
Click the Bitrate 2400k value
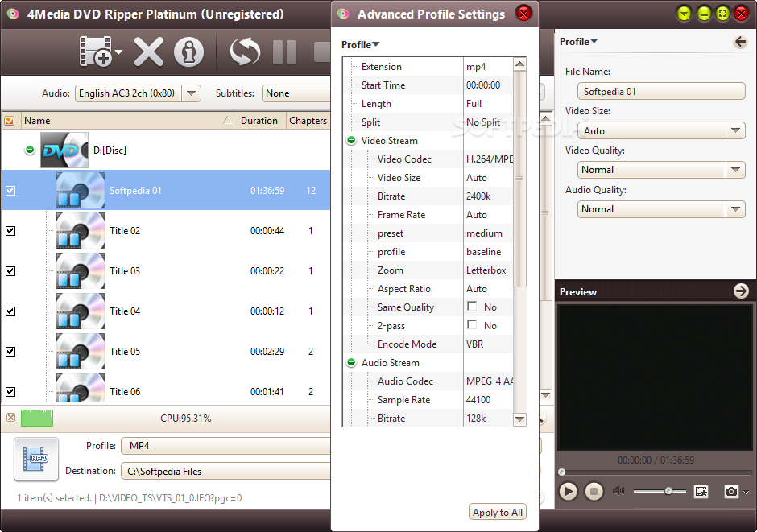coord(489,196)
